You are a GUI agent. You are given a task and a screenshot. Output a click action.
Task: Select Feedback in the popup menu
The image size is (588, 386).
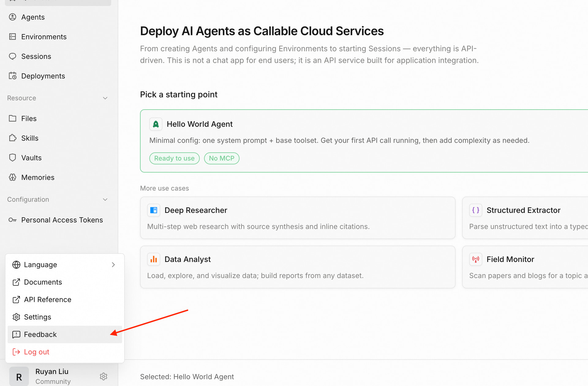(65, 335)
